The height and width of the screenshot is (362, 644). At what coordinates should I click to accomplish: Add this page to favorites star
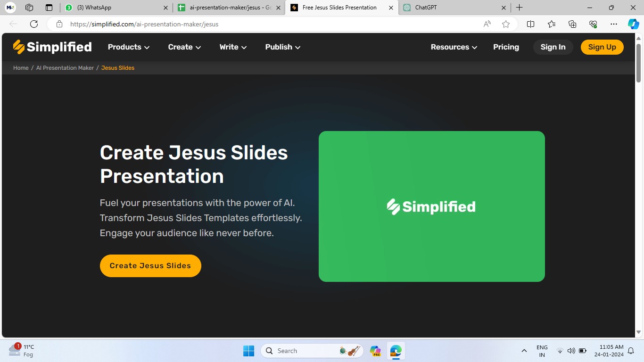(x=506, y=24)
